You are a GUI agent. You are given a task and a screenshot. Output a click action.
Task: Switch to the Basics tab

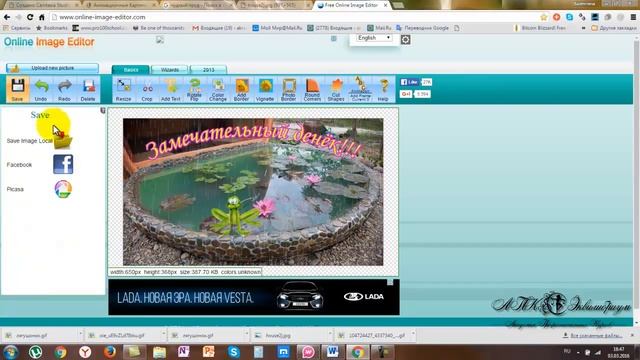point(131,70)
